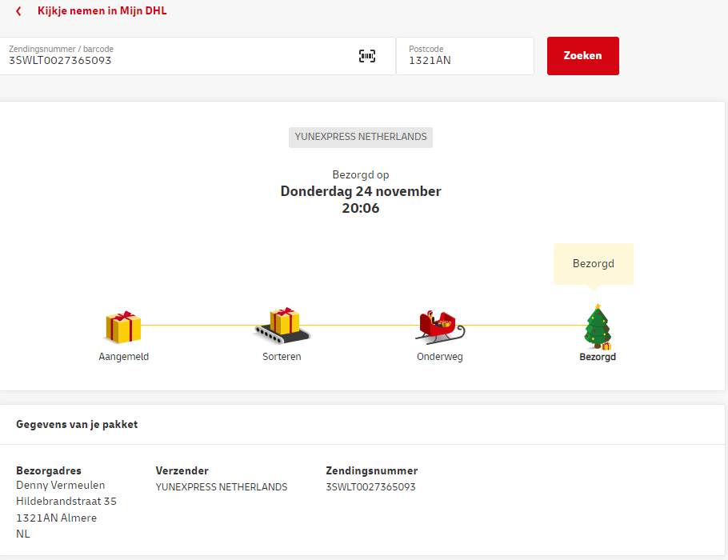This screenshot has height=560, width=728.
Task: Open the Kijkje nemen in Mijn DHL link
Action: coord(102,11)
